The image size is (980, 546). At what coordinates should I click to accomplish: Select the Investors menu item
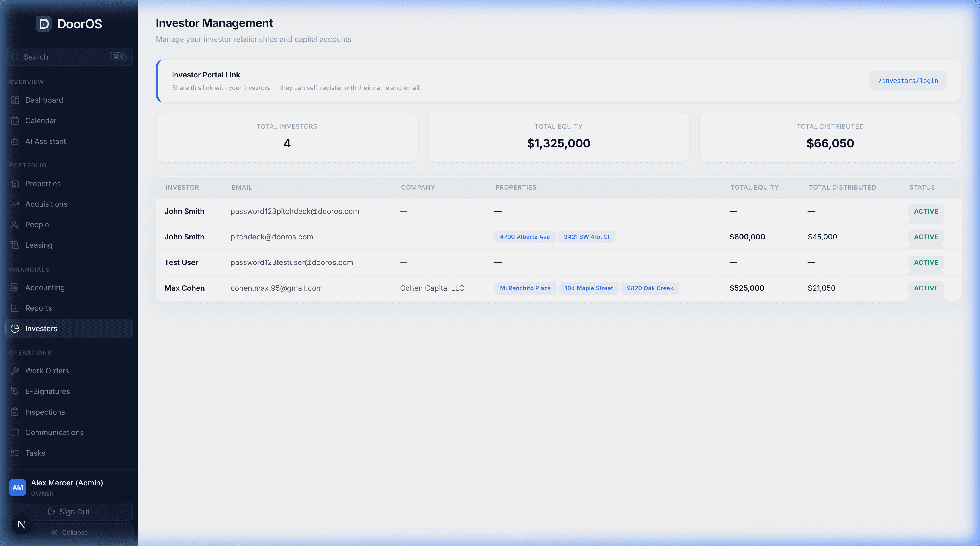pyautogui.click(x=68, y=329)
